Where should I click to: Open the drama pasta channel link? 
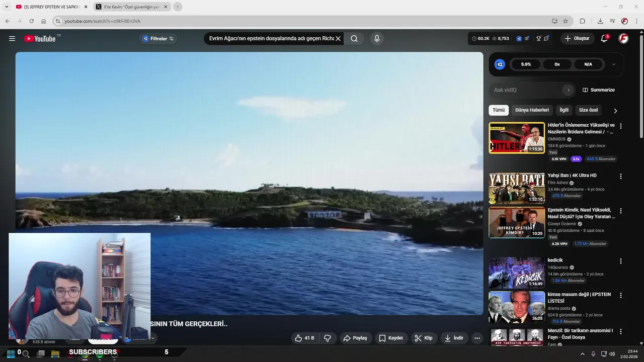[559, 308]
